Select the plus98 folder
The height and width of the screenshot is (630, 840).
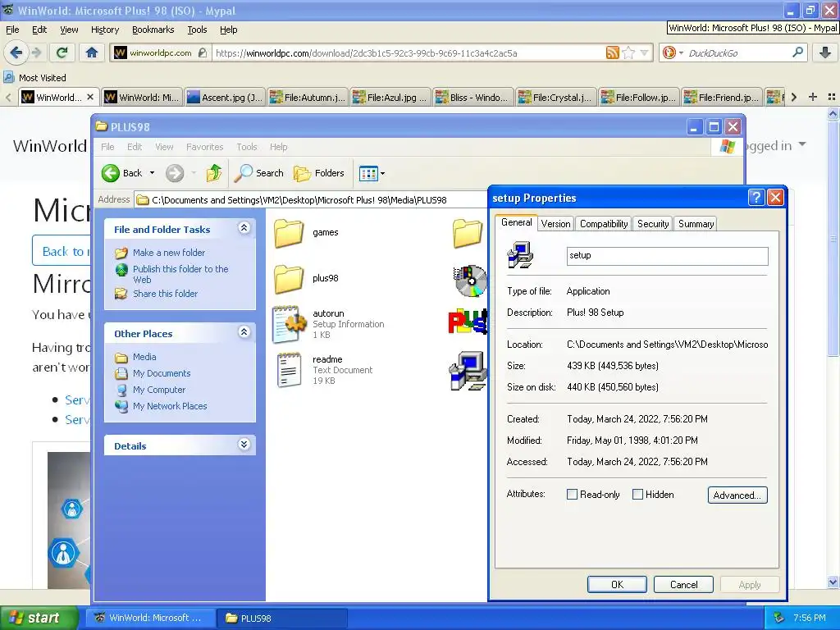[306, 279]
